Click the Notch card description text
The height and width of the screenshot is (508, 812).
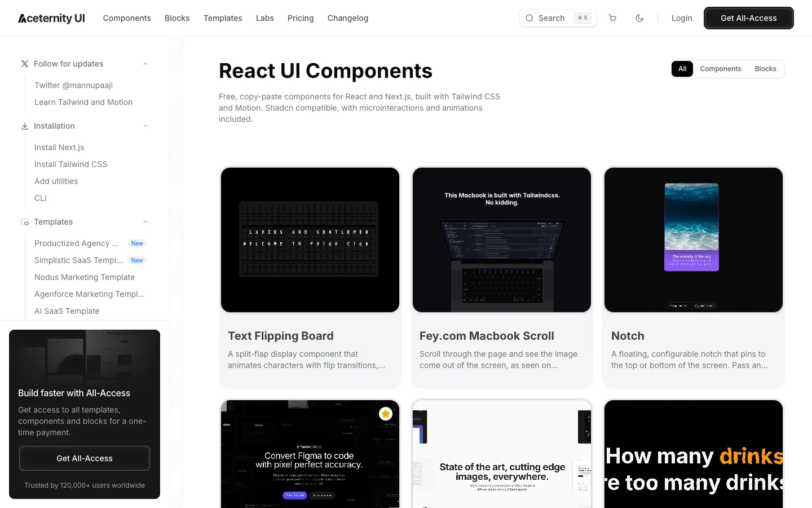coord(690,360)
